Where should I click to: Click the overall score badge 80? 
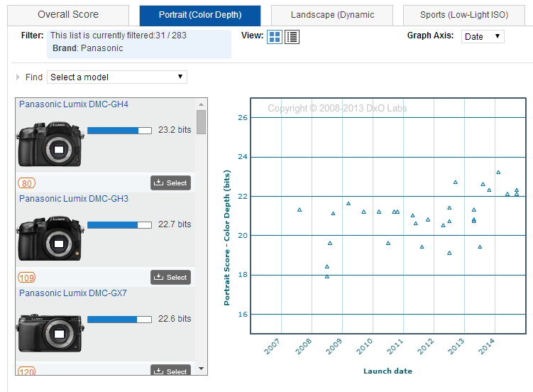[x=26, y=183]
